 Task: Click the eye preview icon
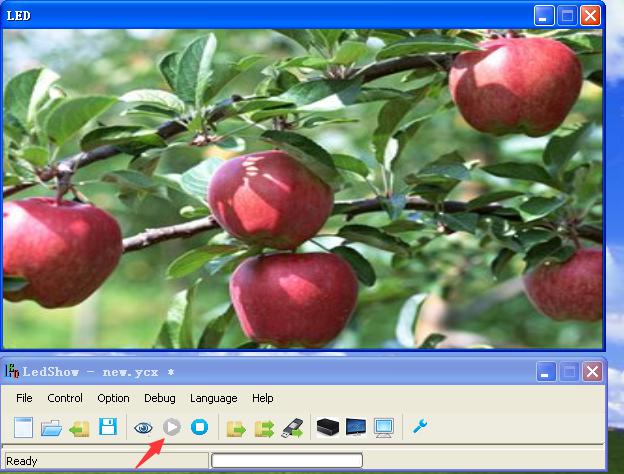pos(143,428)
